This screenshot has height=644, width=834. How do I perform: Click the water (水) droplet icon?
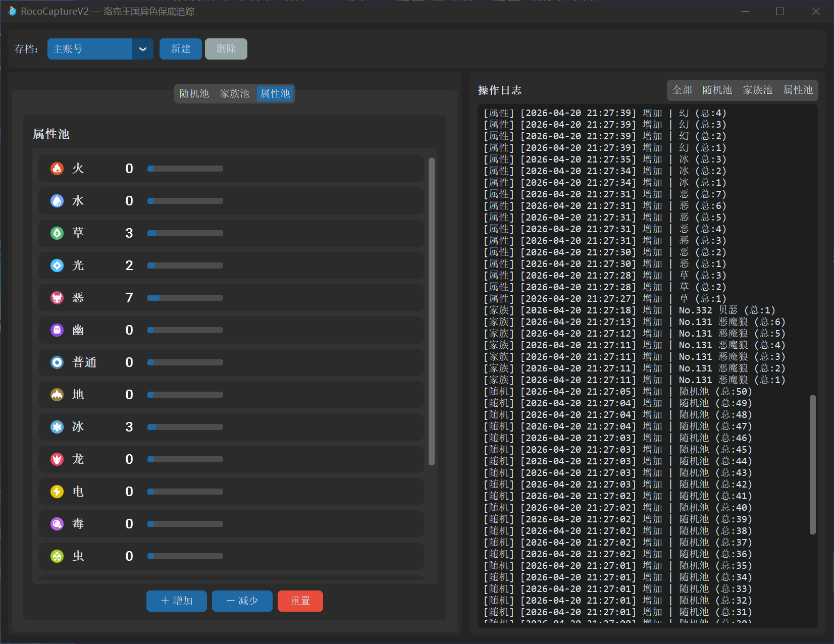(57, 201)
